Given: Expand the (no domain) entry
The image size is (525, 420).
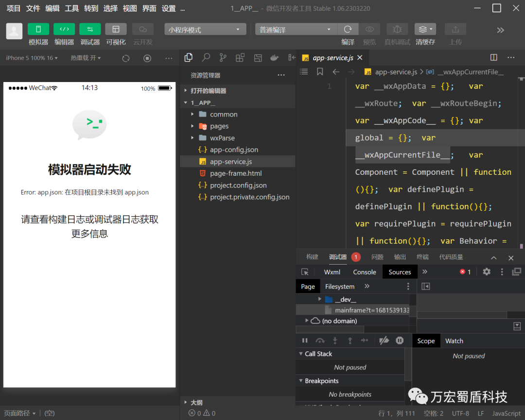Looking at the screenshot, I should coord(307,320).
